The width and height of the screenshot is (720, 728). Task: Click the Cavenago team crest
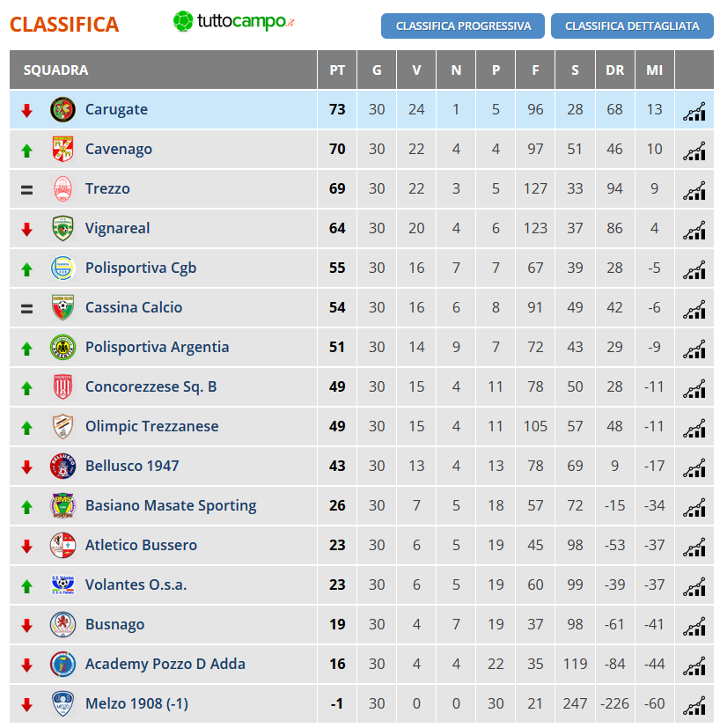62,149
